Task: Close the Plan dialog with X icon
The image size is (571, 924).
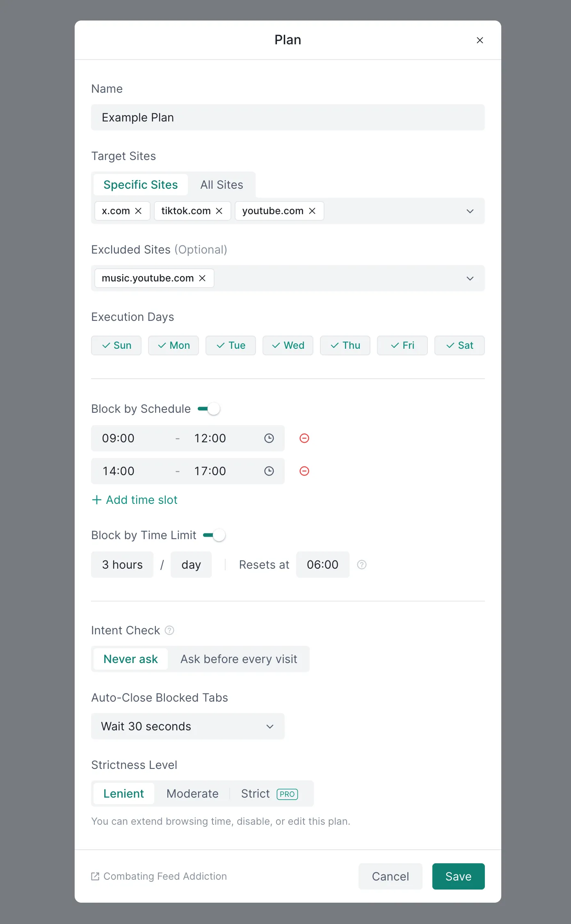Action: [480, 40]
